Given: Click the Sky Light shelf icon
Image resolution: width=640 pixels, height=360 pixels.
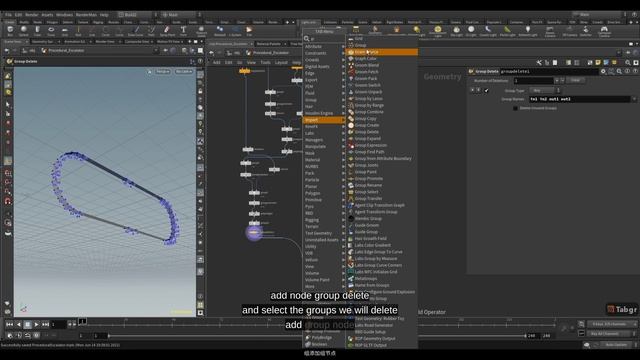Looking at the screenshot, I should pos(456,31).
